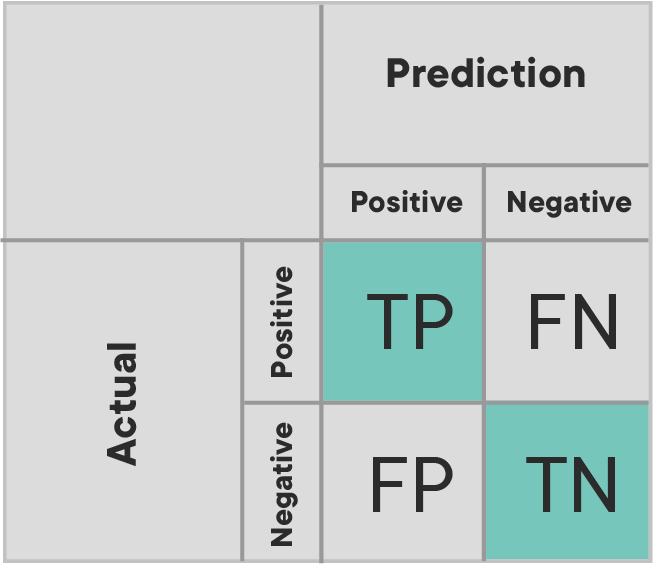Click the letter P in Prediction title
Viewport: 653px width, 564px height.
tap(399, 73)
